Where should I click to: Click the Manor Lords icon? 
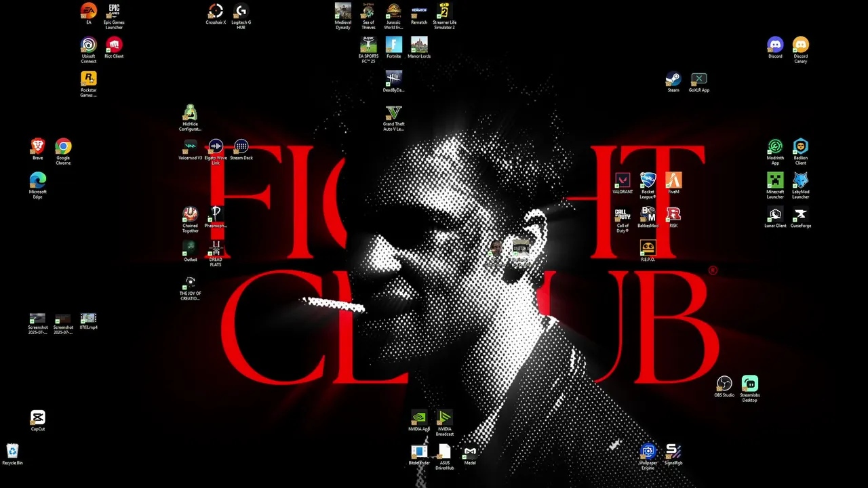point(419,45)
